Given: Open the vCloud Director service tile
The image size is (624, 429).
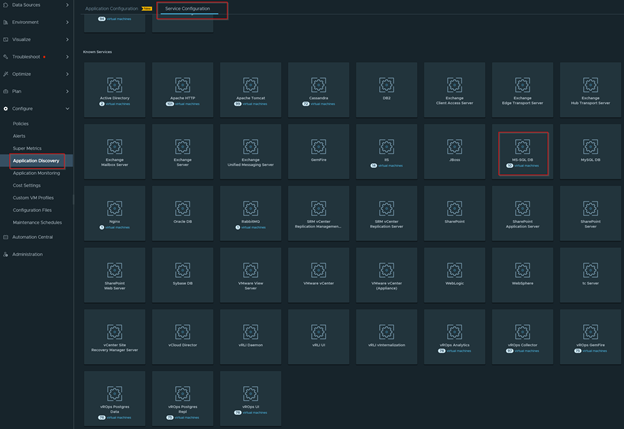Looking at the screenshot, I should click(x=182, y=336).
